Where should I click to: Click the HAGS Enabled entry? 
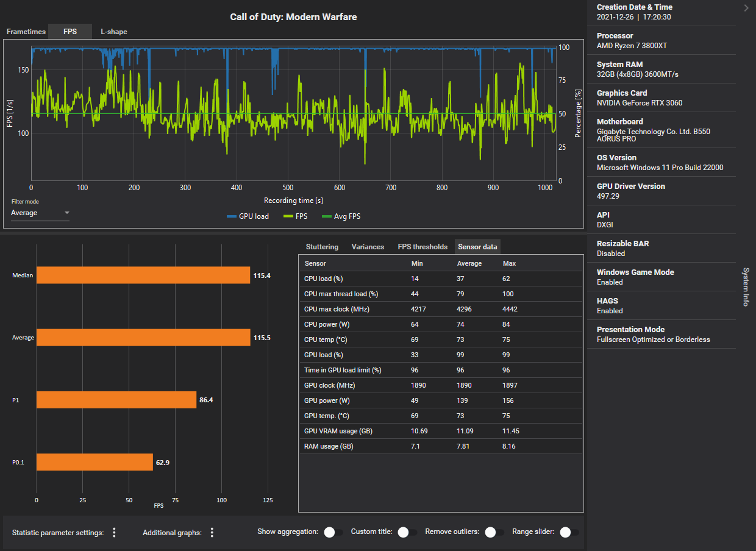coord(661,305)
